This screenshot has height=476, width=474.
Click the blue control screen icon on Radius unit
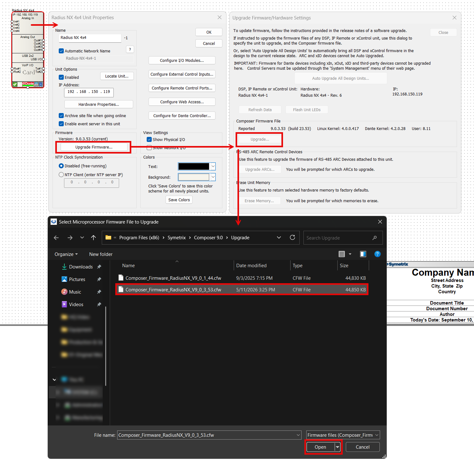click(41, 84)
